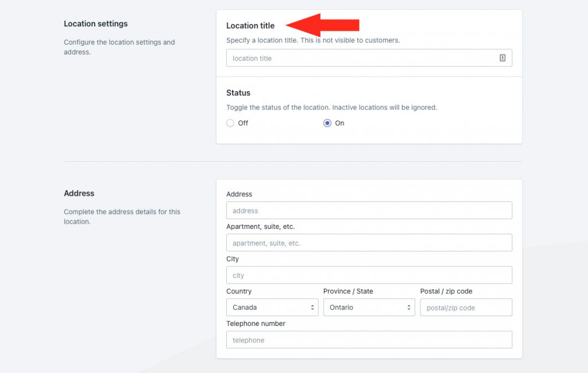Click the postal/zip code input field
The image size is (588, 373).
(466, 308)
